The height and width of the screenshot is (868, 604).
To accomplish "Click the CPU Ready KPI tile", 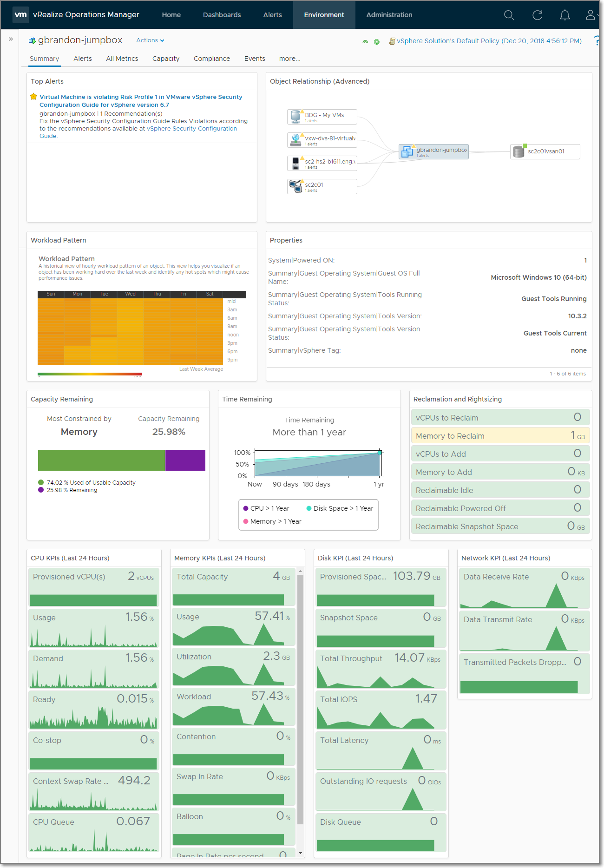I will (93, 709).
